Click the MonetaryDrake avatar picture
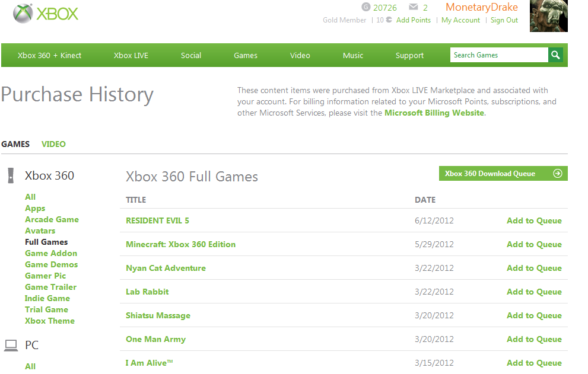Image resolution: width=588 pixels, height=374 pixels. (x=549, y=15)
